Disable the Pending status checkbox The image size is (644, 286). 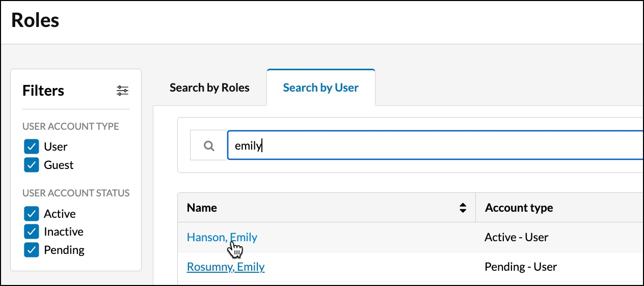[x=32, y=250]
